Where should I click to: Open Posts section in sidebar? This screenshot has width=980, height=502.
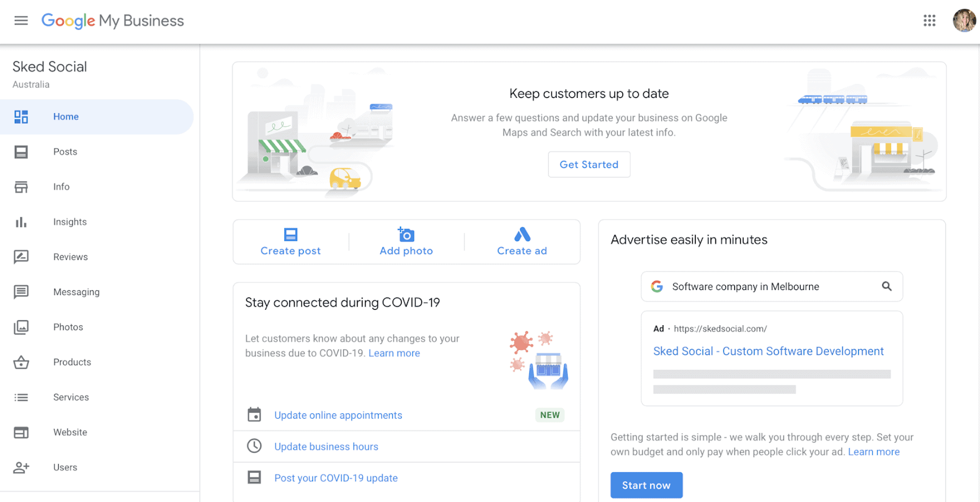[97, 152]
